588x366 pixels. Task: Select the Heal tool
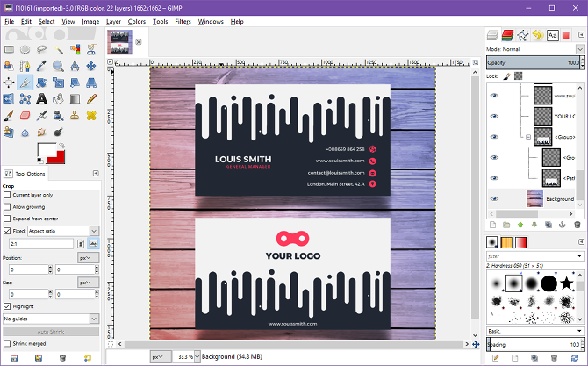[91, 116]
